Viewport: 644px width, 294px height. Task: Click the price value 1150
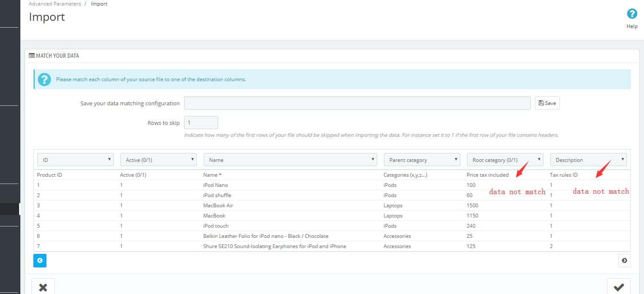pyautogui.click(x=473, y=216)
